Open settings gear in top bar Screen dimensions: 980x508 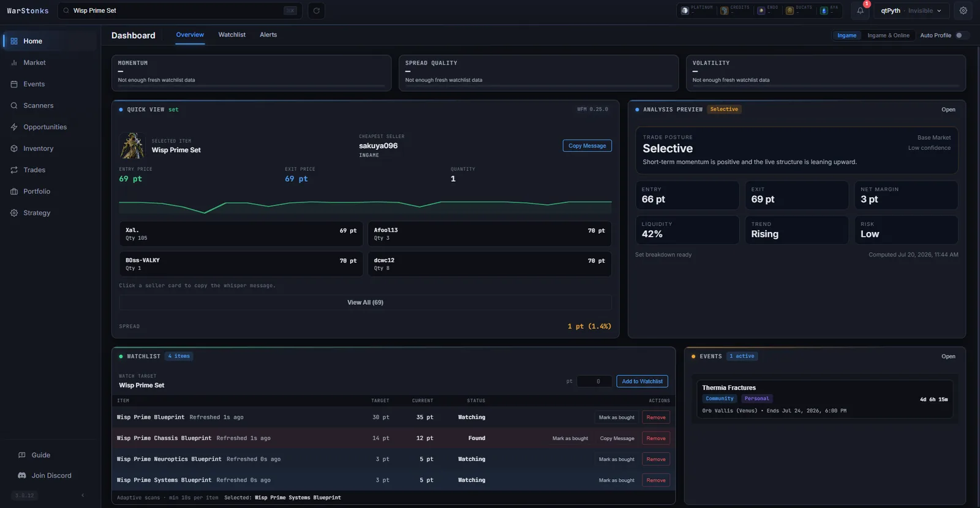963,10
